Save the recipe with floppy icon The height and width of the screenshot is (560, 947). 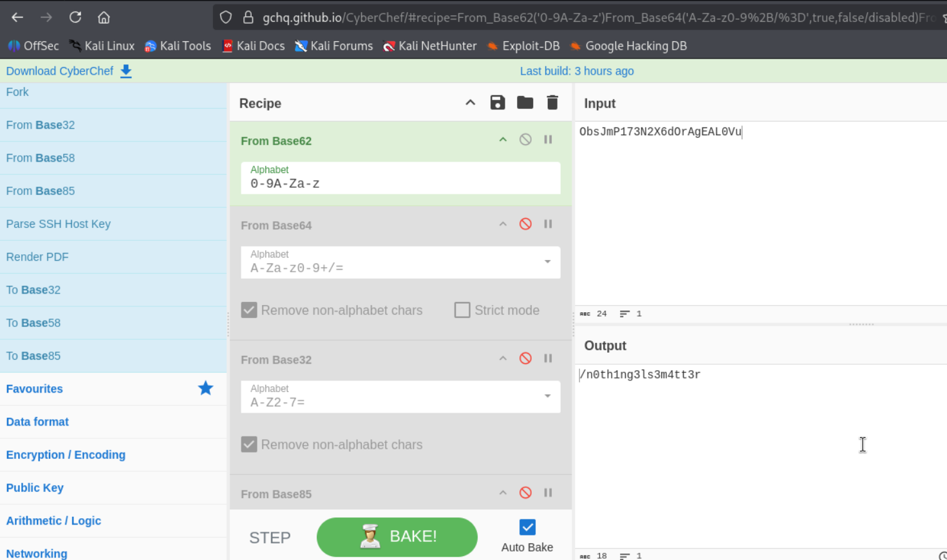click(498, 102)
